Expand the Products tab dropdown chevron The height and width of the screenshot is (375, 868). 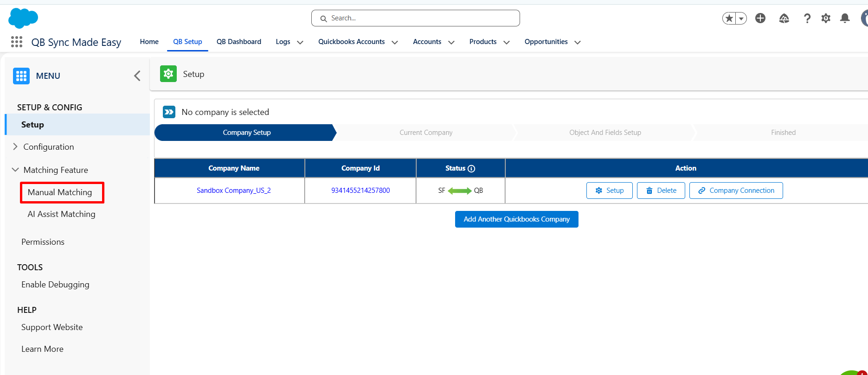507,42
